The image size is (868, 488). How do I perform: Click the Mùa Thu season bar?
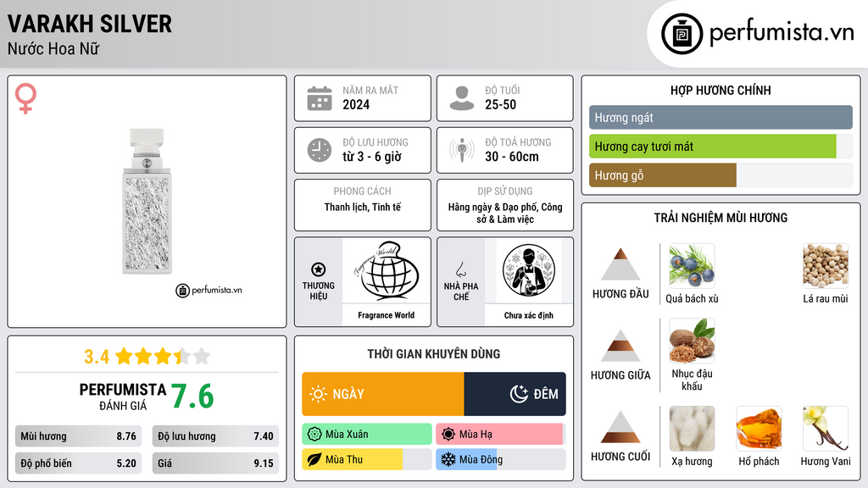point(367,459)
